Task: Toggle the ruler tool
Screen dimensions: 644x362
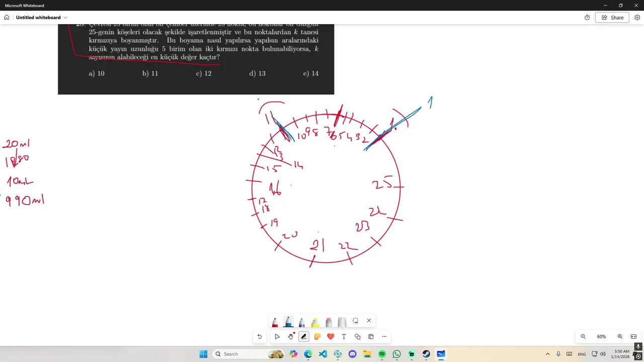Action: pyautogui.click(x=342, y=322)
